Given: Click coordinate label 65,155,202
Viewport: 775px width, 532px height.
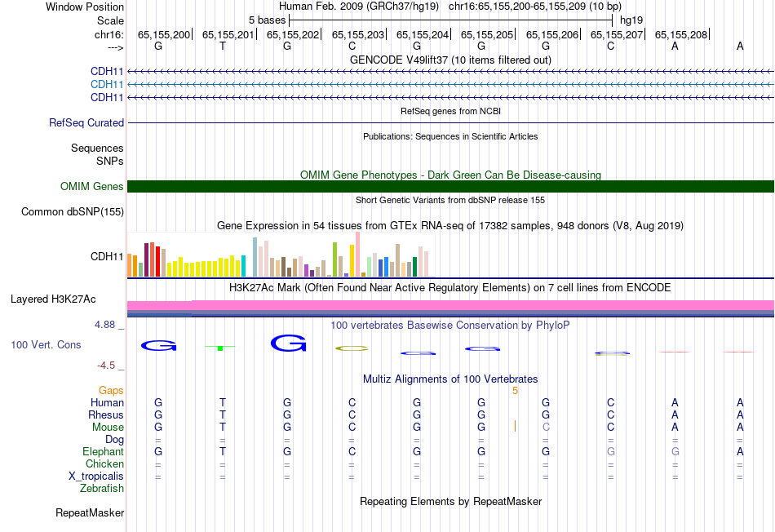Looking at the screenshot, I should click(x=293, y=34).
